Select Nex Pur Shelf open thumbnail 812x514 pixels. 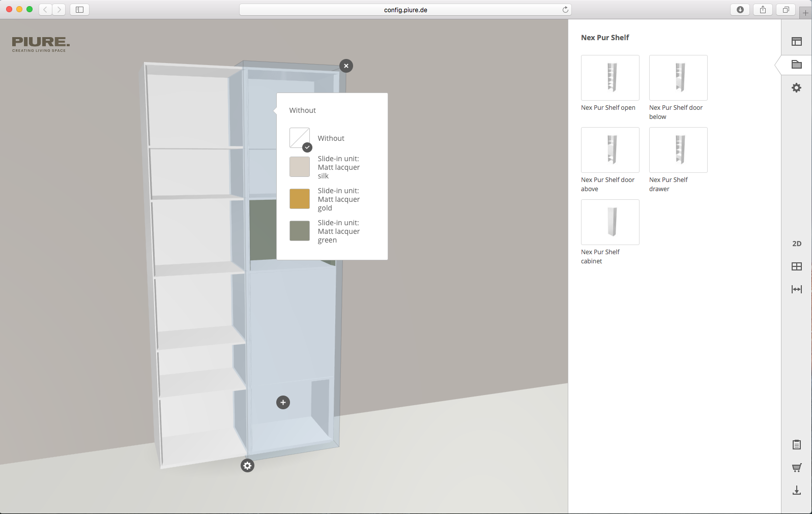click(x=610, y=78)
